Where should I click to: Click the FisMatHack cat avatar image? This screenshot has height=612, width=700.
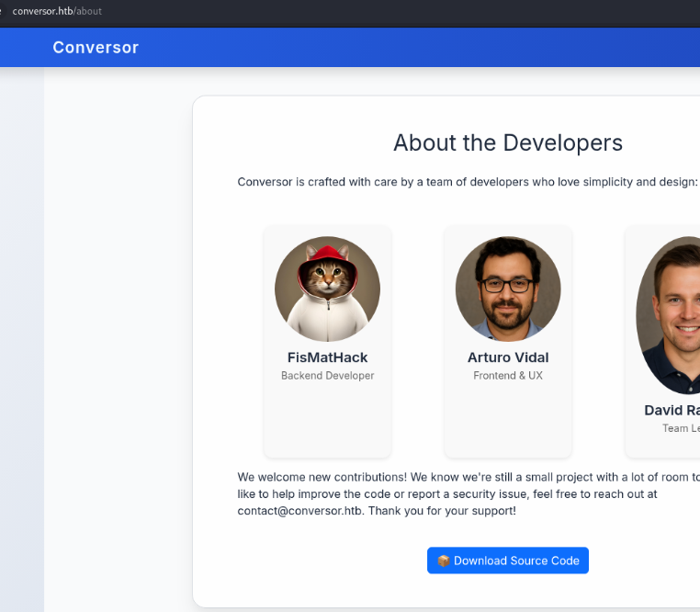pyautogui.click(x=327, y=289)
